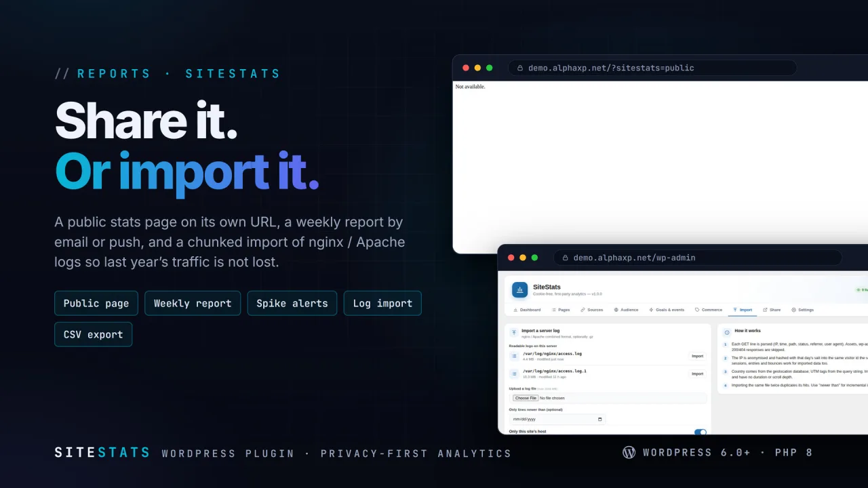Go to the Audience tab
Screen dimensions: 868x488
pyautogui.click(x=626, y=310)
